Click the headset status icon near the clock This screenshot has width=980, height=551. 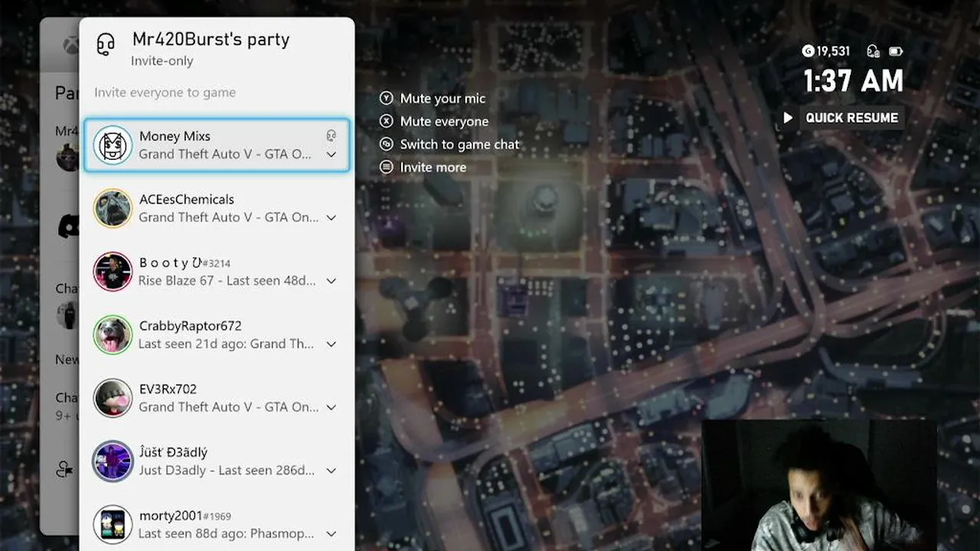click(x=873, y=51)
